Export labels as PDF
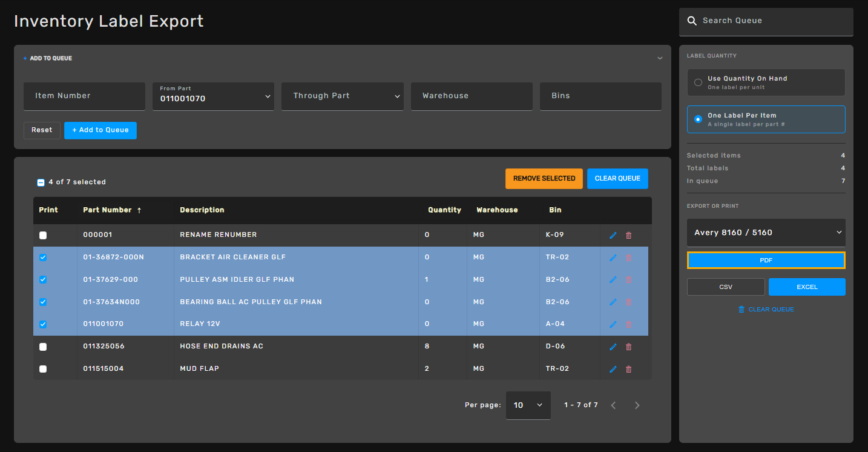868x452 pixels. 766,261
